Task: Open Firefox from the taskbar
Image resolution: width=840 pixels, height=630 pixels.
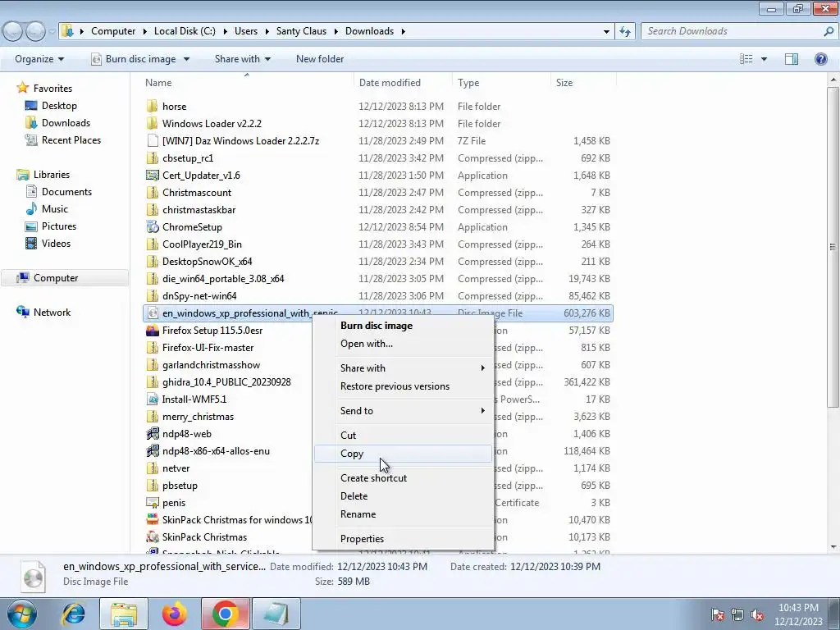Action: (x=175, y=614)
